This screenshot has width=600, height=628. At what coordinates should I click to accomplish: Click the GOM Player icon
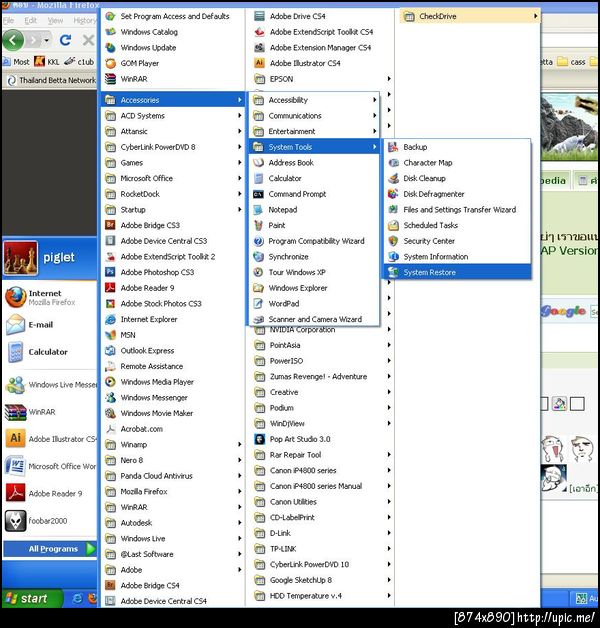pos(110,63)
